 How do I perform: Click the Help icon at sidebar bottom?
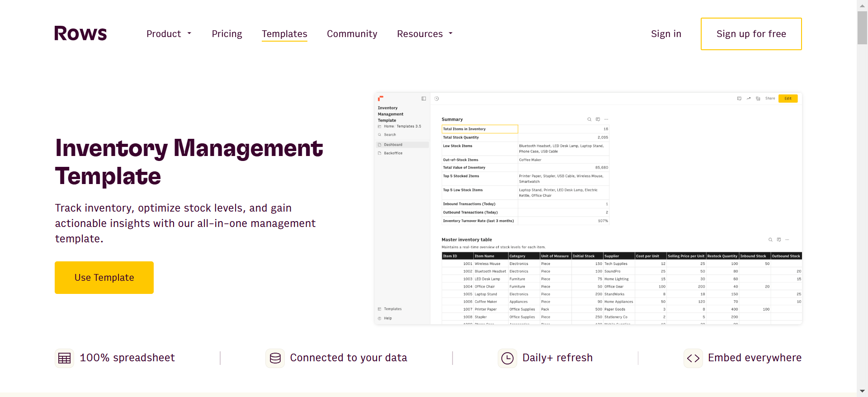tap(380, 318)
